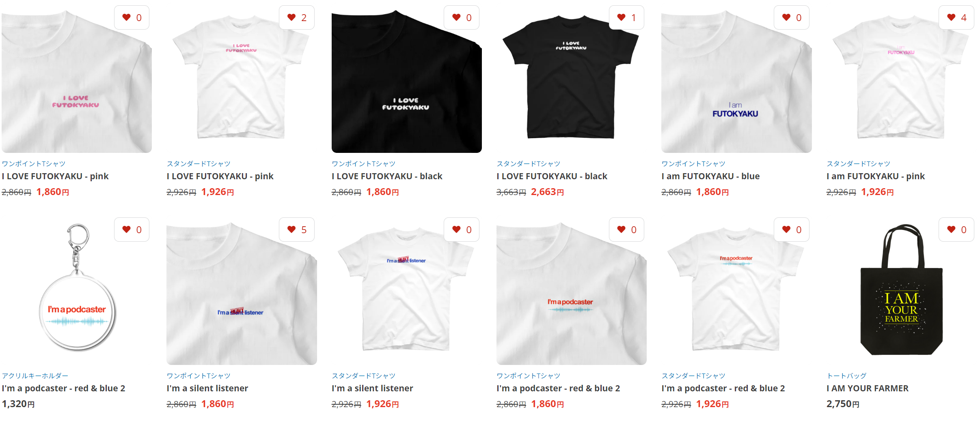
Task: Click the heart showing 1 like
Action: point(626,17)
